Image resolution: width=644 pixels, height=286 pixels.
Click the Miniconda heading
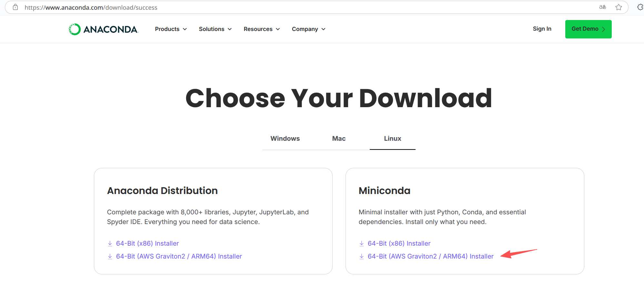click(x=385, y=191)
